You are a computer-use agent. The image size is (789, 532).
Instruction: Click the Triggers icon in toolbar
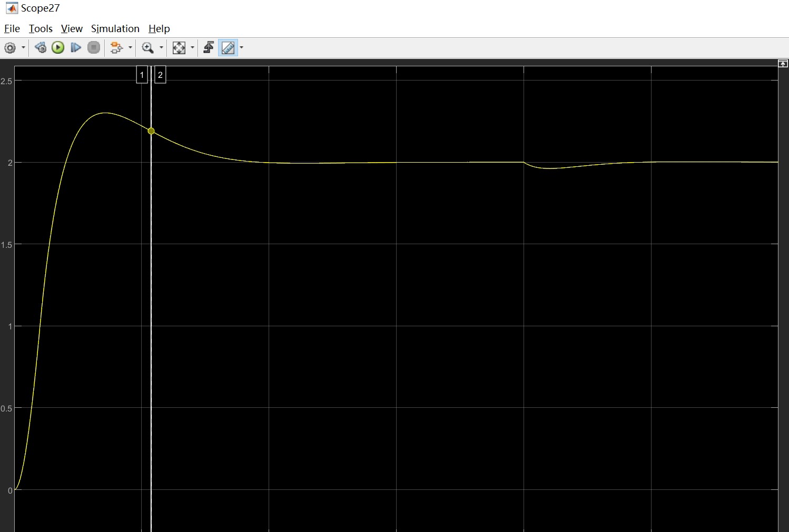209,48
